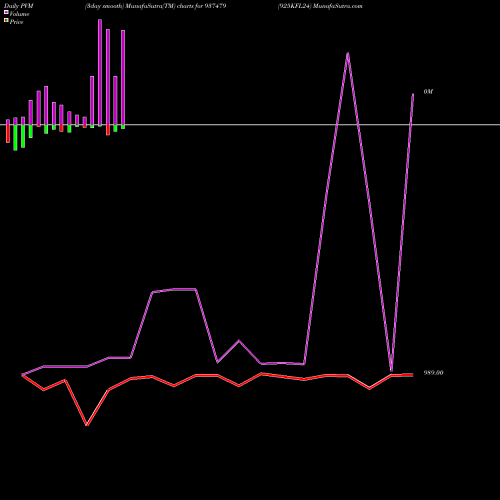Click the '(925KFL24) MunafaSutra.com' heading text
The height and width of the screenshot is (500, 500).
(320, 6)
